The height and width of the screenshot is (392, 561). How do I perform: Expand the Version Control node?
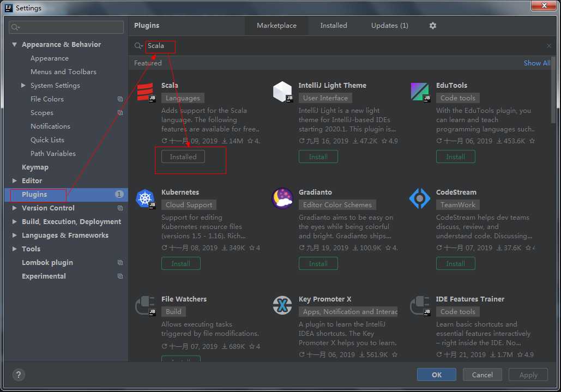pos(14,208)
